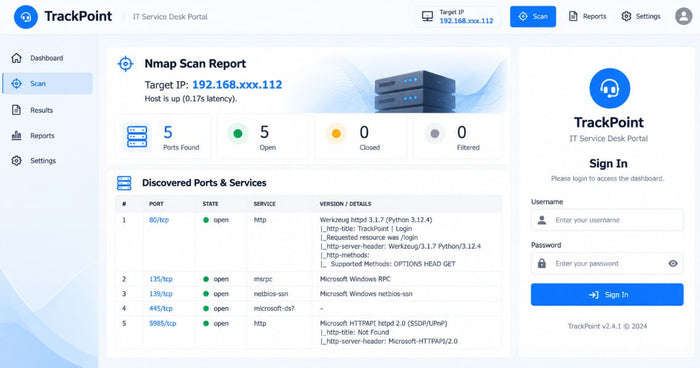This screenshot has height=368, width=700.
Task: Click the PORT column header
Action: click(x=156, y=204)
